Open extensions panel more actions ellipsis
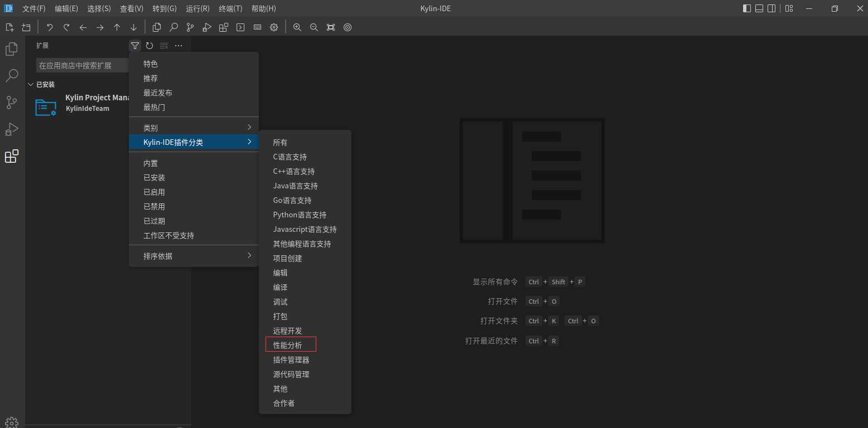This screenshot has height=428, width=868. click(x=179, y=46)
